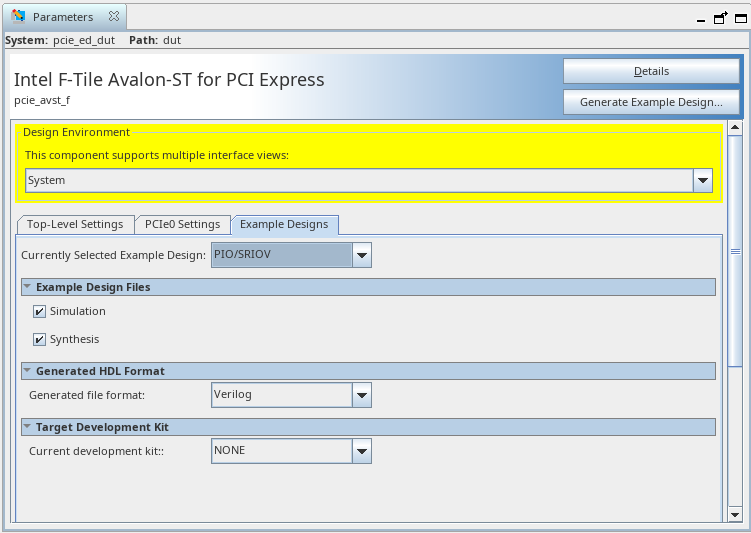
Task: Click the scrollbar down arrow
Action: coord(735,515)
